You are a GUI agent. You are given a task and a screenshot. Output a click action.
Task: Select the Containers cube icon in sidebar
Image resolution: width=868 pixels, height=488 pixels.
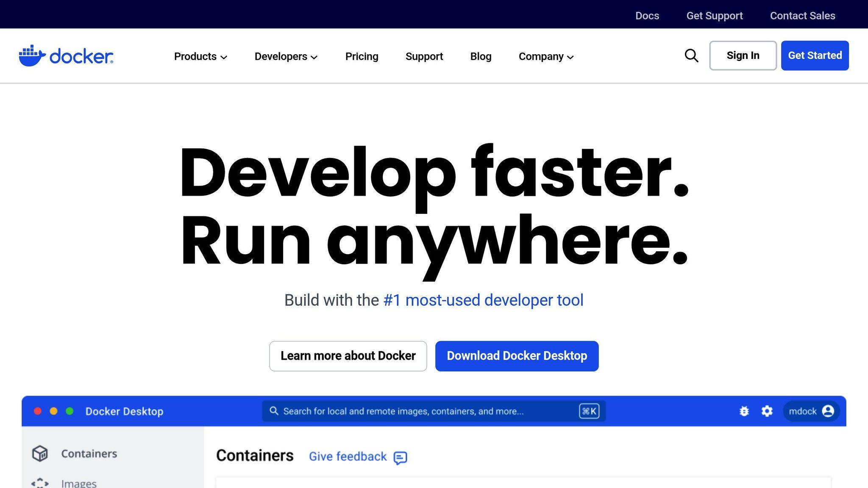[39, 453]
